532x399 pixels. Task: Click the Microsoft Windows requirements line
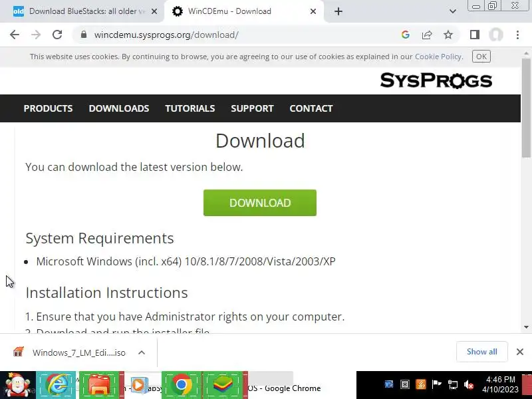coord(186,261)
